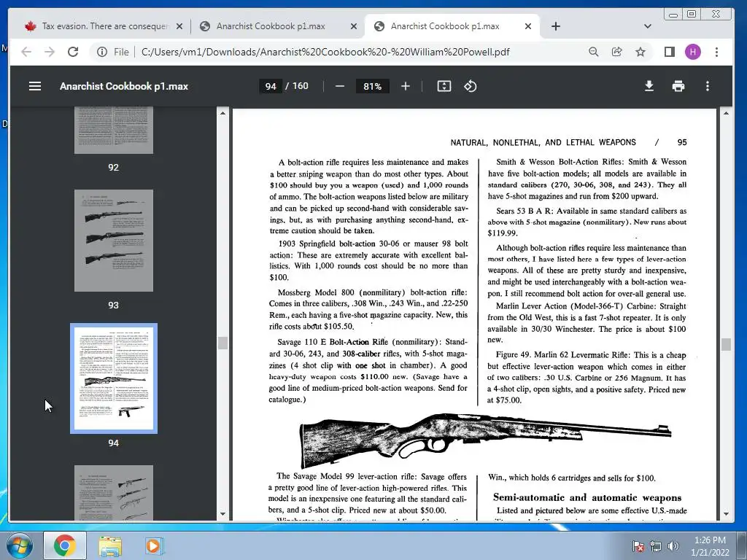This screenshot has width=747, height=560.
Task: Open the profile avatar H
Action: tap(693, 52)
